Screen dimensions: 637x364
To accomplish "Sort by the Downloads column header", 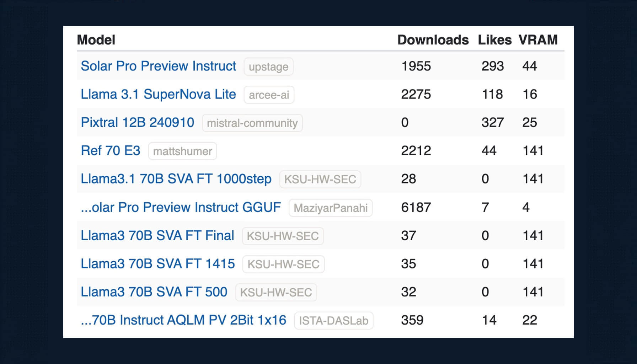I will tap(433, 40).
